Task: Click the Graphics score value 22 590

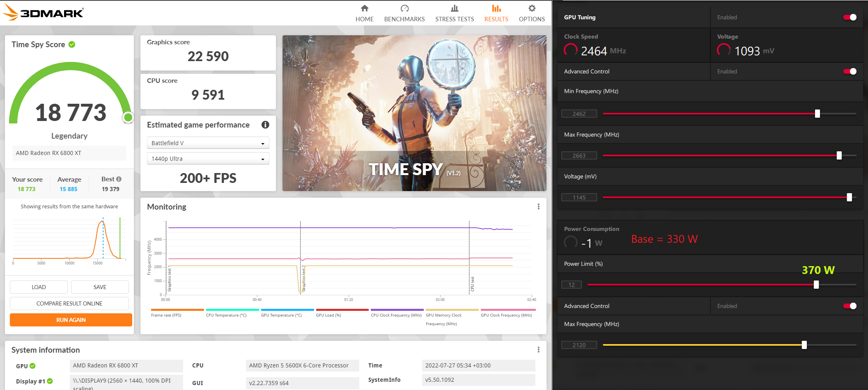Action: (208, 56)
